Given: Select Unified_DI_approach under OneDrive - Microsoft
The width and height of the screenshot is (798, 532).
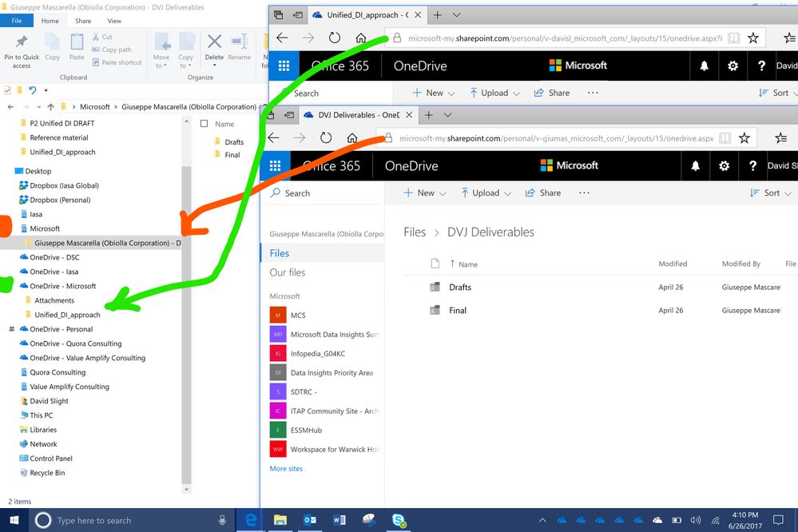Looking at the screenshot, I should point(66,315).
